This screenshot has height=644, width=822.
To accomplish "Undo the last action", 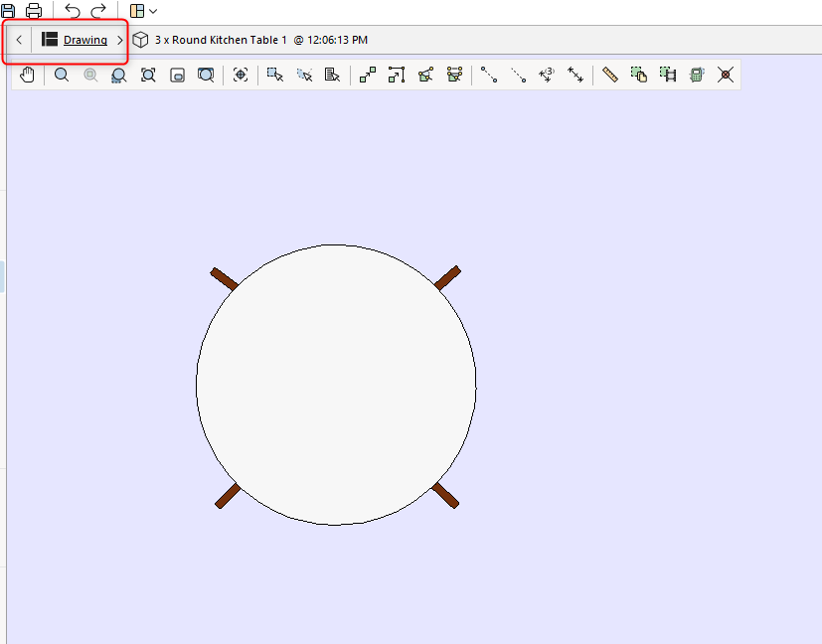I will [x=72, y=11].
